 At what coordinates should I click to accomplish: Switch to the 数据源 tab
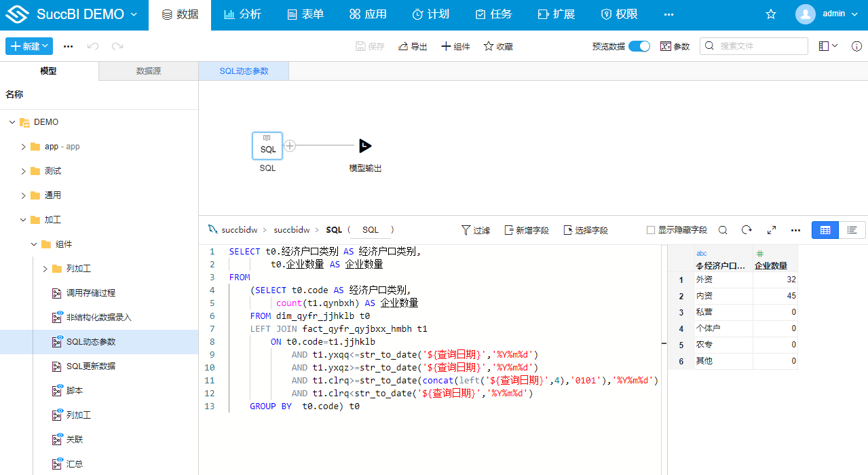(x=148, y=71)
